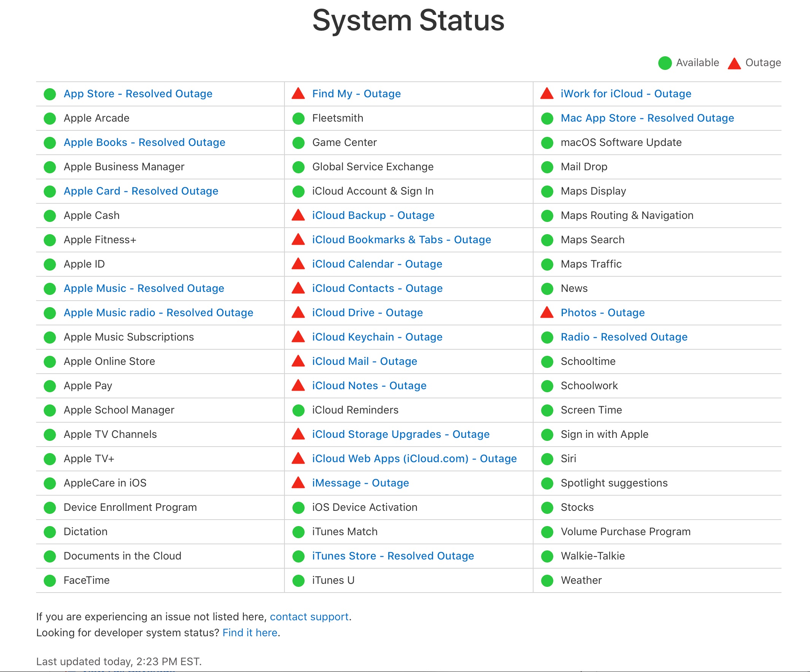Image resolution: width=810 pixels, height=672 pixels.
Task: Open App Store - Resolved Outage details
Action: 138,94
